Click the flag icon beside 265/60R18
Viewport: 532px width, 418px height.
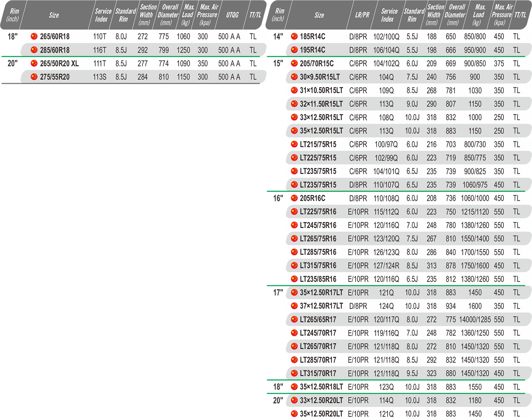34,36
